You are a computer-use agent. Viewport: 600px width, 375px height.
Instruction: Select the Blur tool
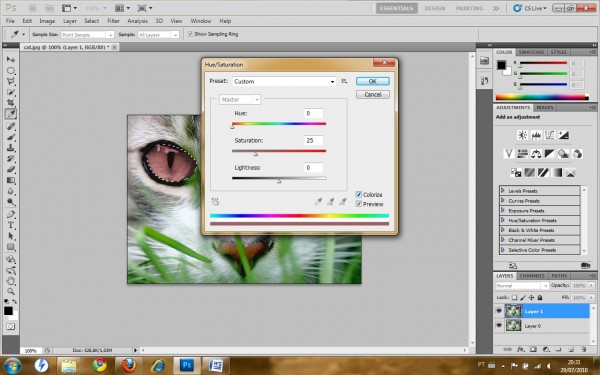[11, 191]
